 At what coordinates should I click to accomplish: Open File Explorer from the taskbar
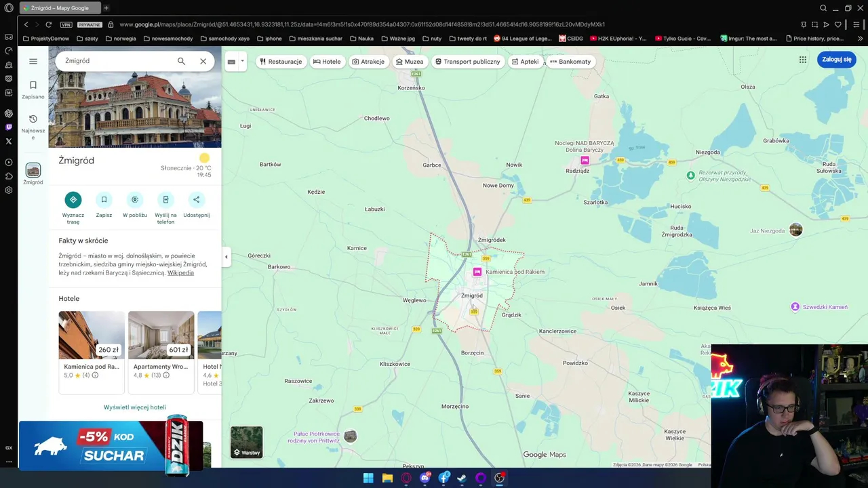pos(387,478)
